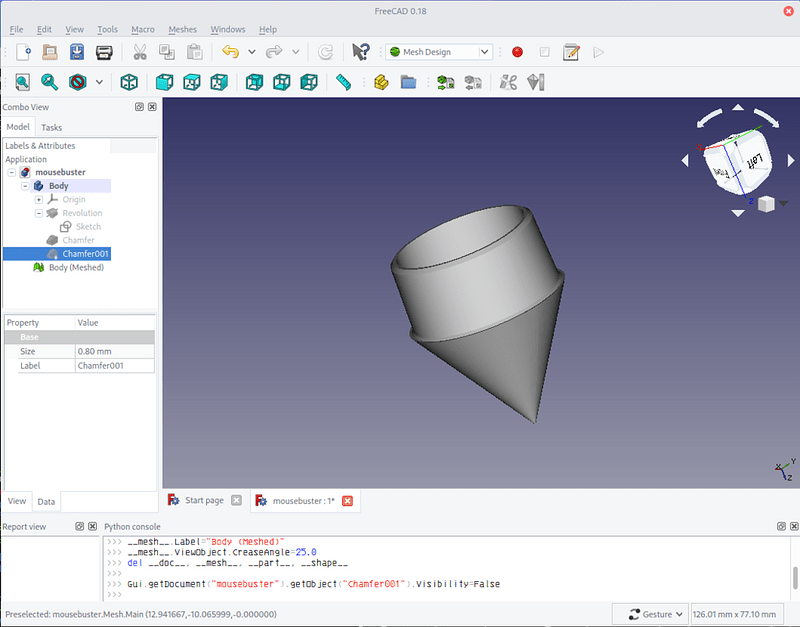
Task: Fit the selection in the view
Action: coord(49,82)
